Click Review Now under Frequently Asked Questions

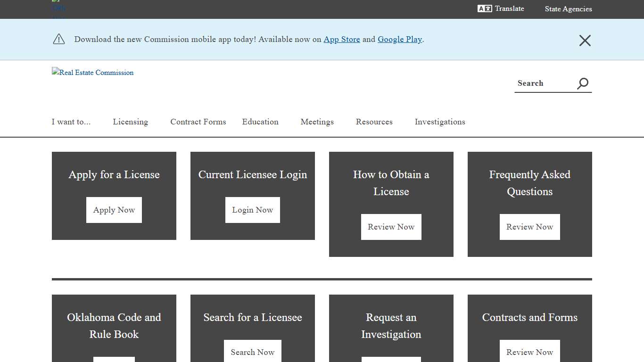pos(529,227)
